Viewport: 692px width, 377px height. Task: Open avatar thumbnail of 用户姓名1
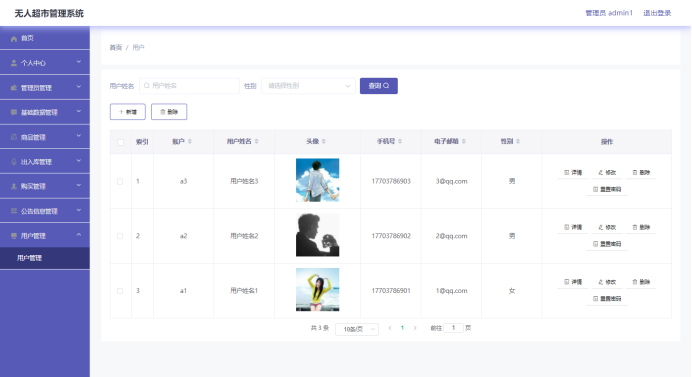[317, 290]
